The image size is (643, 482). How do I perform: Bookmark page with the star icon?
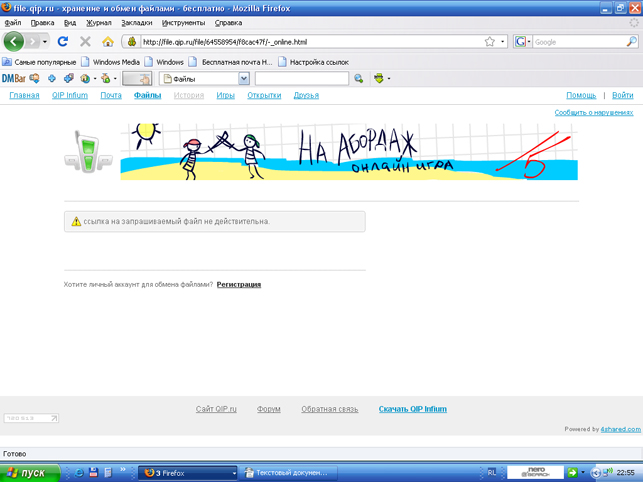[489, 42]
